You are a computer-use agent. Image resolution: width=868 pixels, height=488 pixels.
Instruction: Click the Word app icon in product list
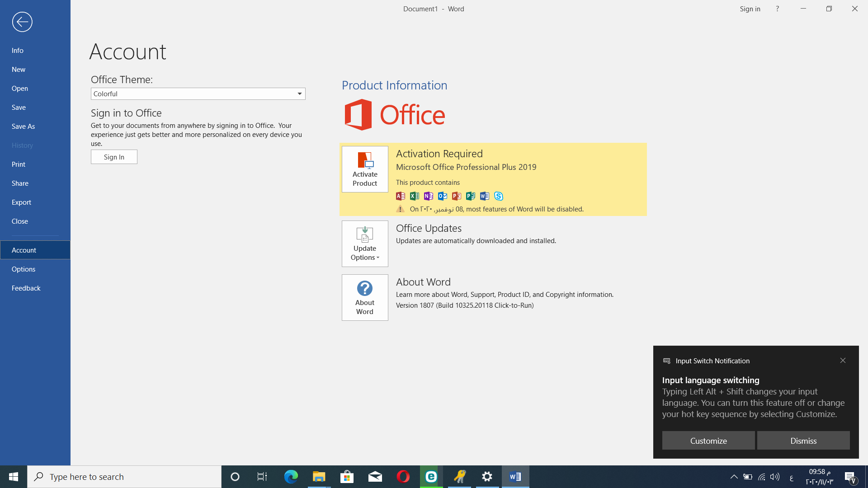(485, 196)
